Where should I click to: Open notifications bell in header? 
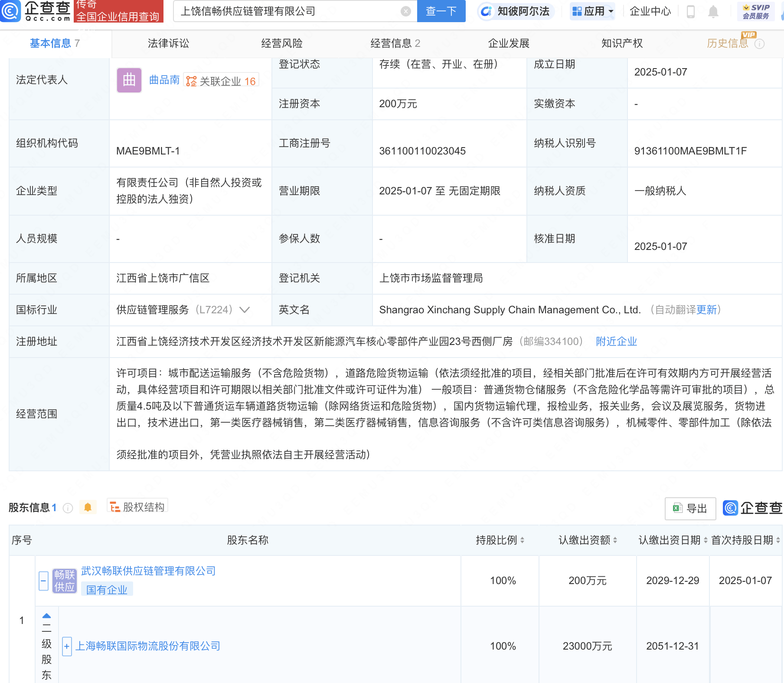[x=713, y=12]
